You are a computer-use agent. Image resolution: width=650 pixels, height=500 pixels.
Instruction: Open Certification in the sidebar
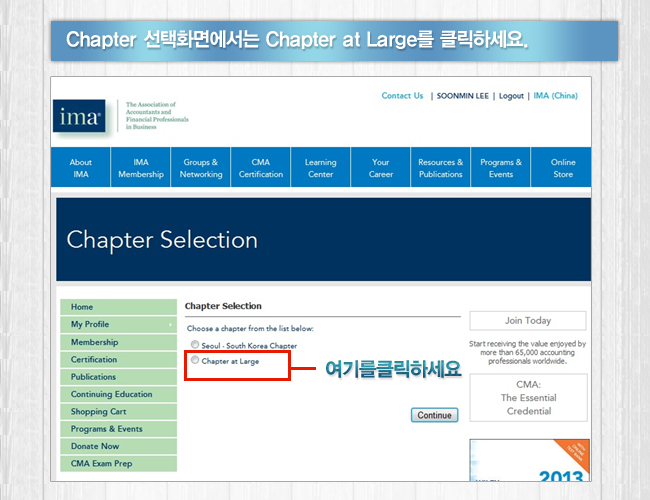119,359
